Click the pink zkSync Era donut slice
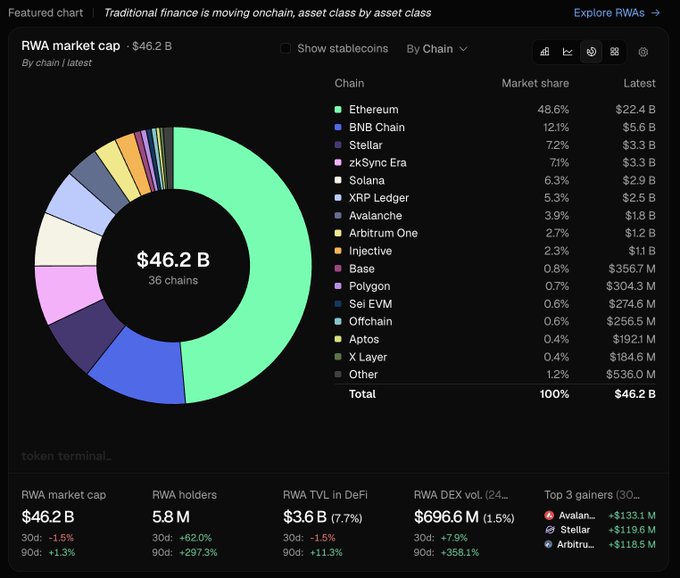Screen dimensions: 680x578 pos(66,291)
